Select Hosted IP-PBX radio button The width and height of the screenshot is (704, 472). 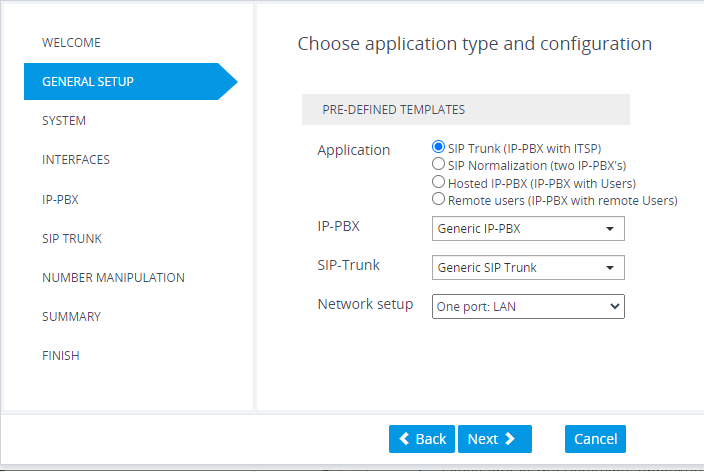[x=438, y=182]
